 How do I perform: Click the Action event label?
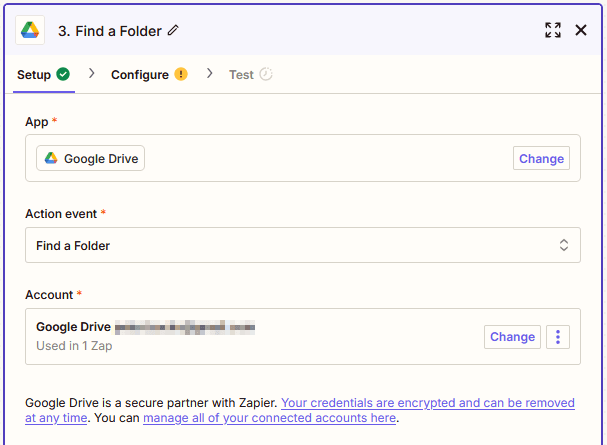[61, 214]
